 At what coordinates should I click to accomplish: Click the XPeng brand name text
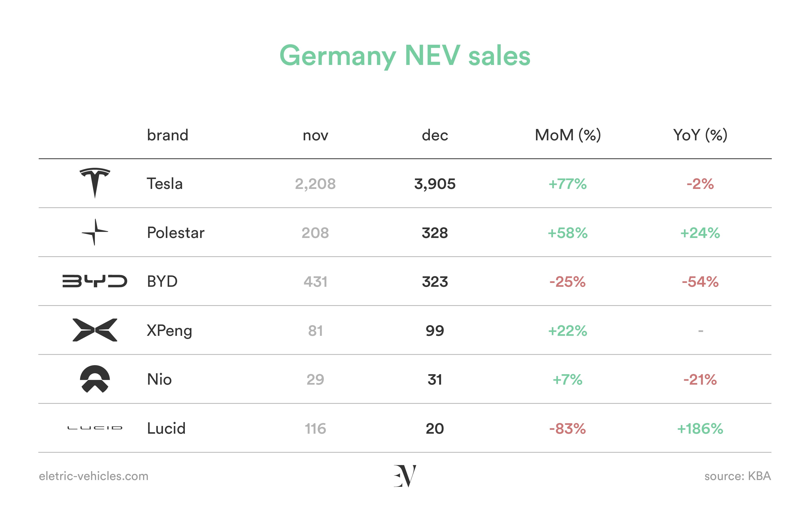(x=169, y=331)
